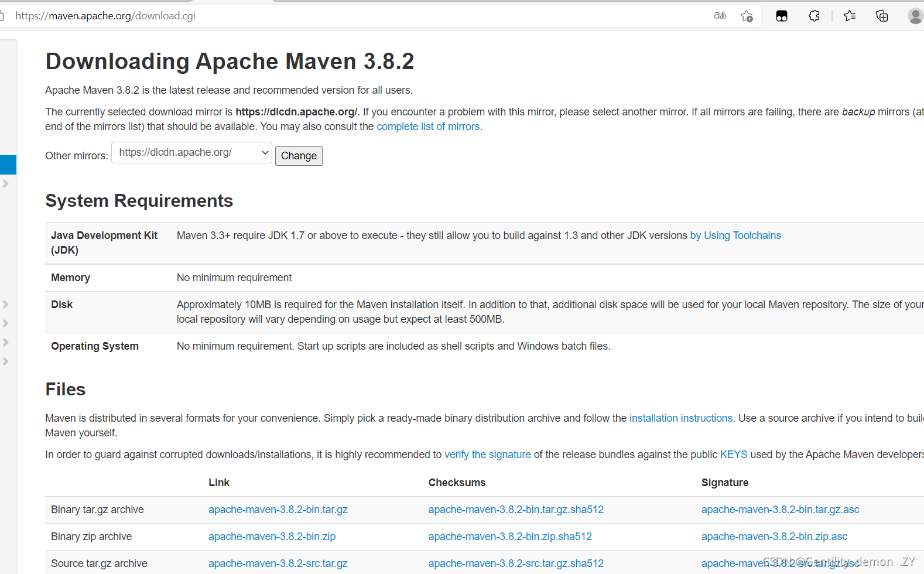This screenshot has height=574, width=924.
Task: Click the 'Binary zip archive' cell
Action: tap(91, 537)
